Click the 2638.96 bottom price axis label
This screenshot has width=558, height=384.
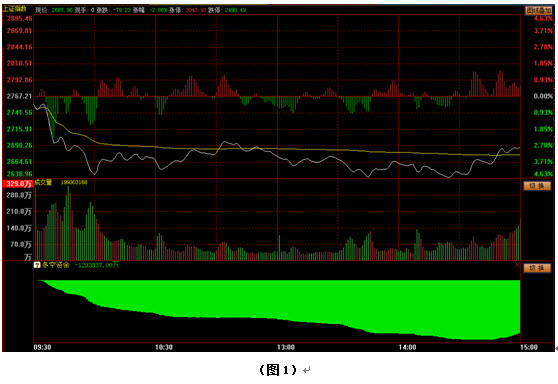[20, 174]
